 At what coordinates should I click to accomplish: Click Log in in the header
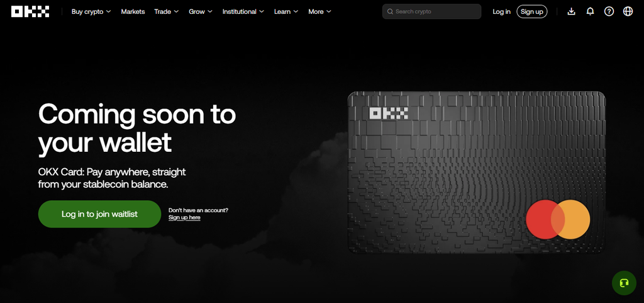tap(501, 11)
